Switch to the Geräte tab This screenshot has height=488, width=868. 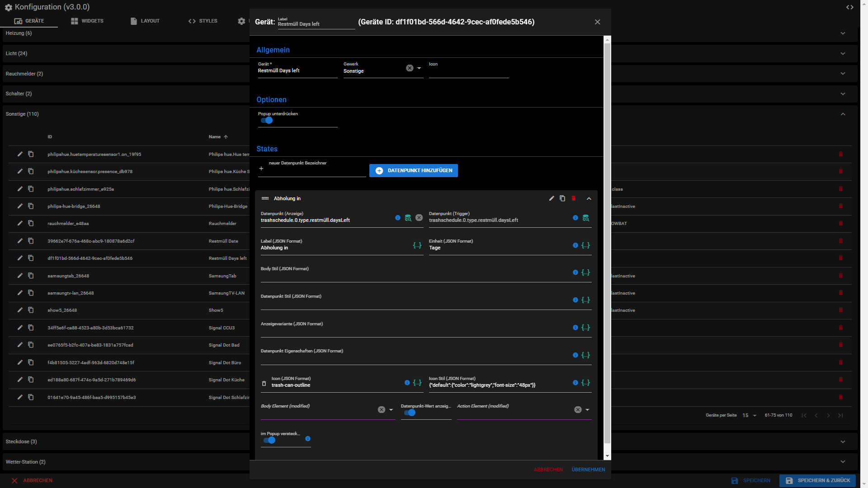pyautogui.click(x=29, y=21)
